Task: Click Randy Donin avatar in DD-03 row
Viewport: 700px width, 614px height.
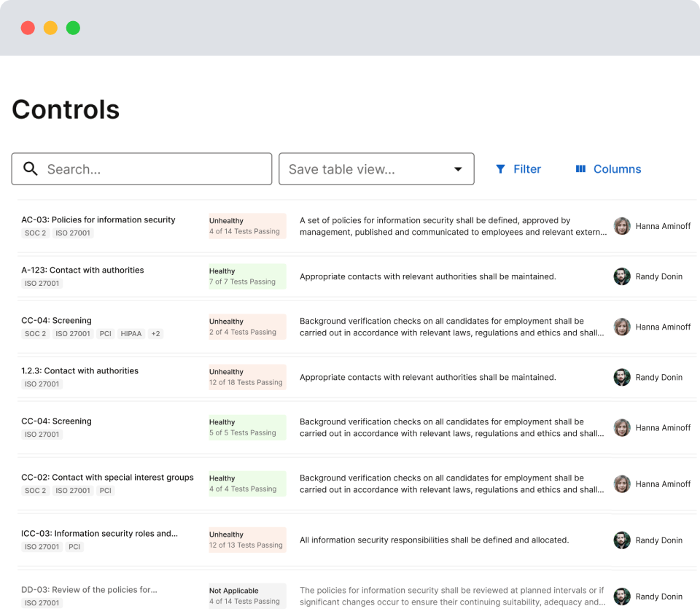Action: [622, 596]
